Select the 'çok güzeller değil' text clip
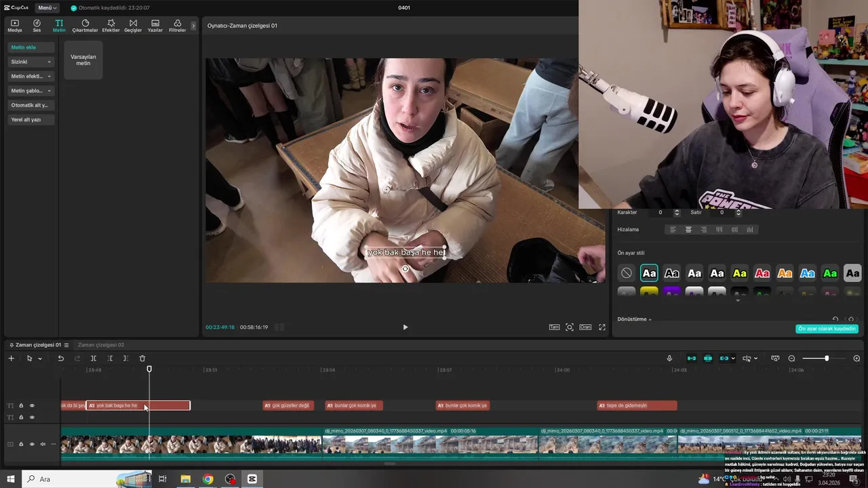 pyautogui.click(x=288, y=405)
